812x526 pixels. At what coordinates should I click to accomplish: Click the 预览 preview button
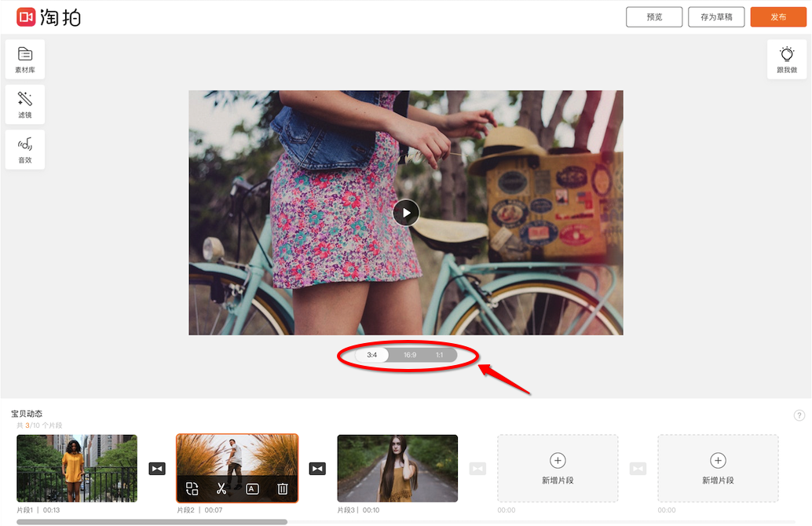click(x=653, y=17)
